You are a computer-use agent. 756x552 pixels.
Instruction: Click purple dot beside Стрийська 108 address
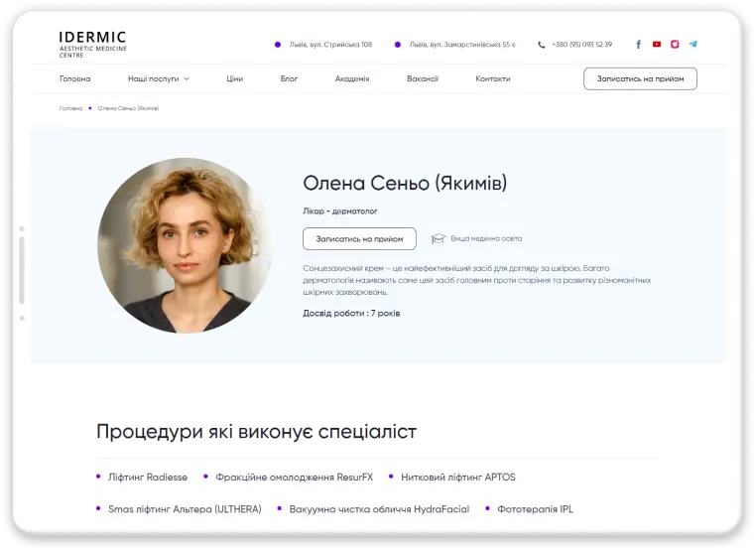click(278, 45)
